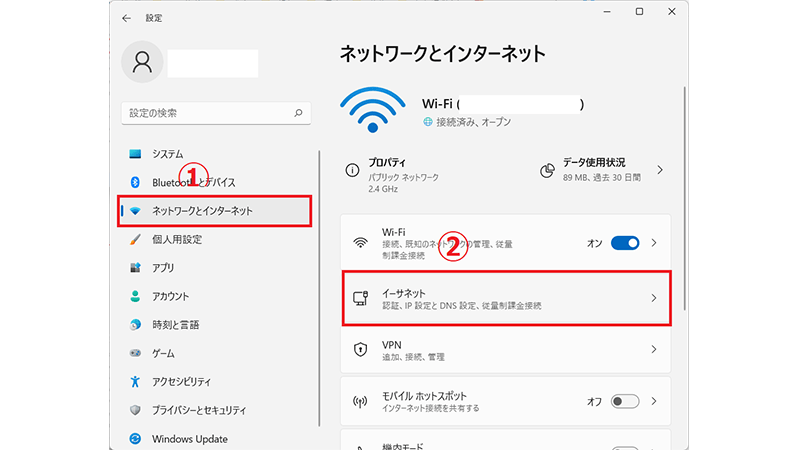Image resolution: width=800 pixels, height=450 pixels.
Task: Click the settings search input field
Action: pos(205,114)
